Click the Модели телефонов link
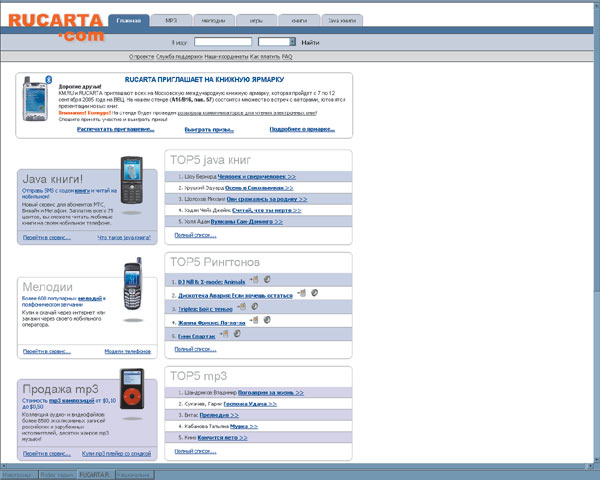 (x=127, y=351)
